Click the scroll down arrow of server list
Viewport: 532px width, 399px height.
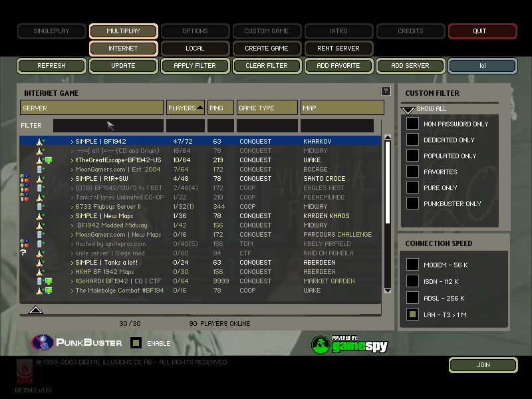point(388,291)
